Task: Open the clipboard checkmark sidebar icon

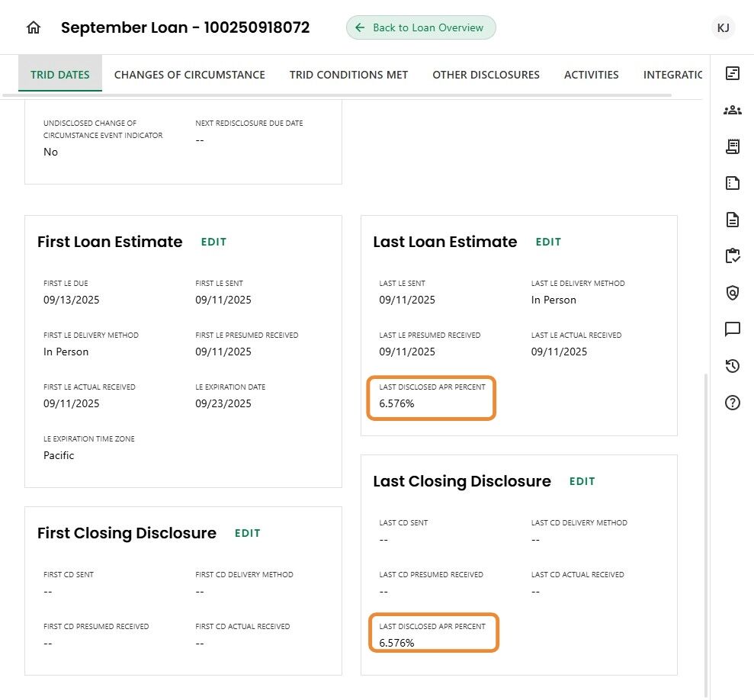Action: point(732,256)
